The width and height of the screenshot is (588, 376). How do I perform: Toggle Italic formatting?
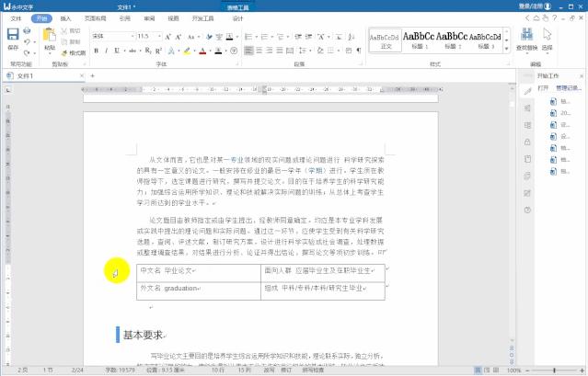[107, 51]
